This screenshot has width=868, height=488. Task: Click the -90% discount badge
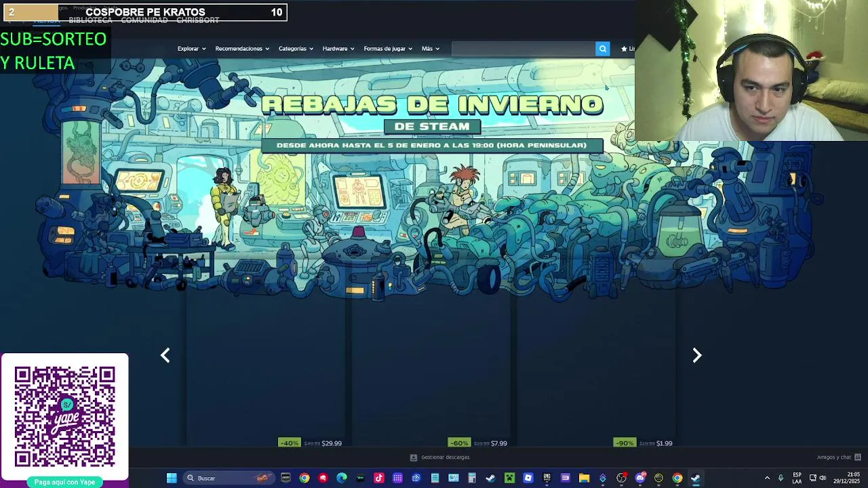pyautogui.click(x=625, y=443)
